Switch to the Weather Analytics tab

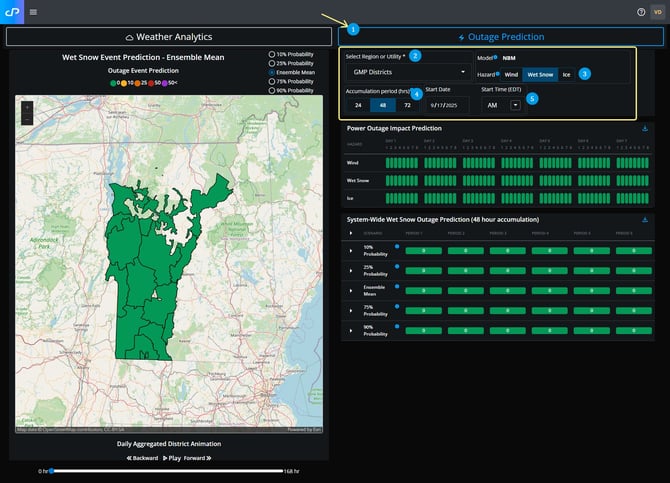click(168, 37)
